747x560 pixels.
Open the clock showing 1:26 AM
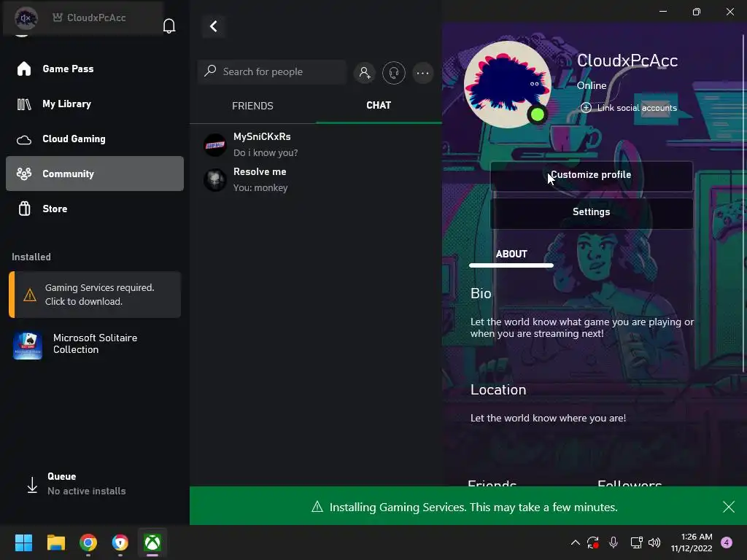pos(692,542)
